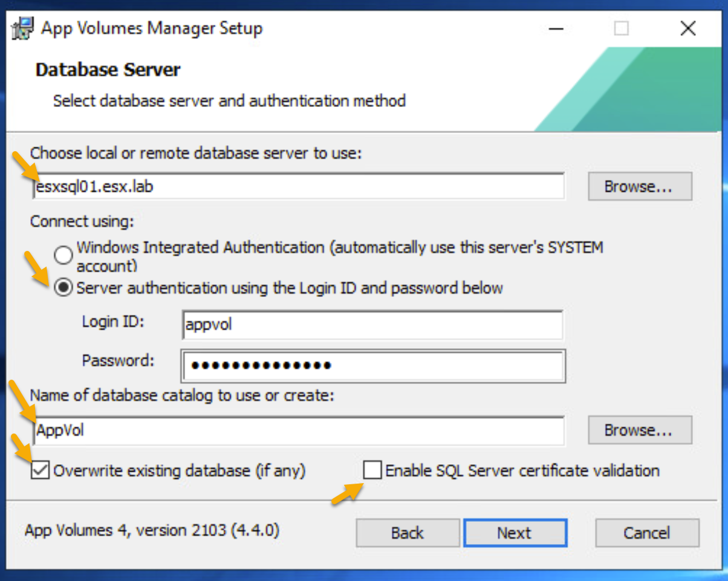Click the "Connect using:" label
This screenshot has height=581, width=728.
[82, 222]
